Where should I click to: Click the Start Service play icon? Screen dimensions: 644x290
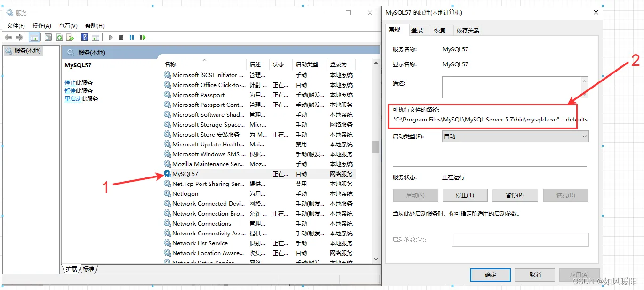(x=111, y=37)
